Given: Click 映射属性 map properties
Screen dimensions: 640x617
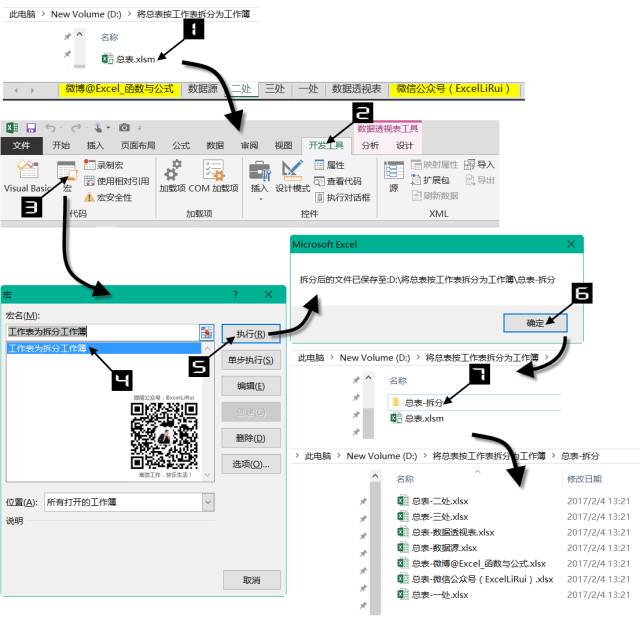Looking at the screenshot, I should point(434,164).
